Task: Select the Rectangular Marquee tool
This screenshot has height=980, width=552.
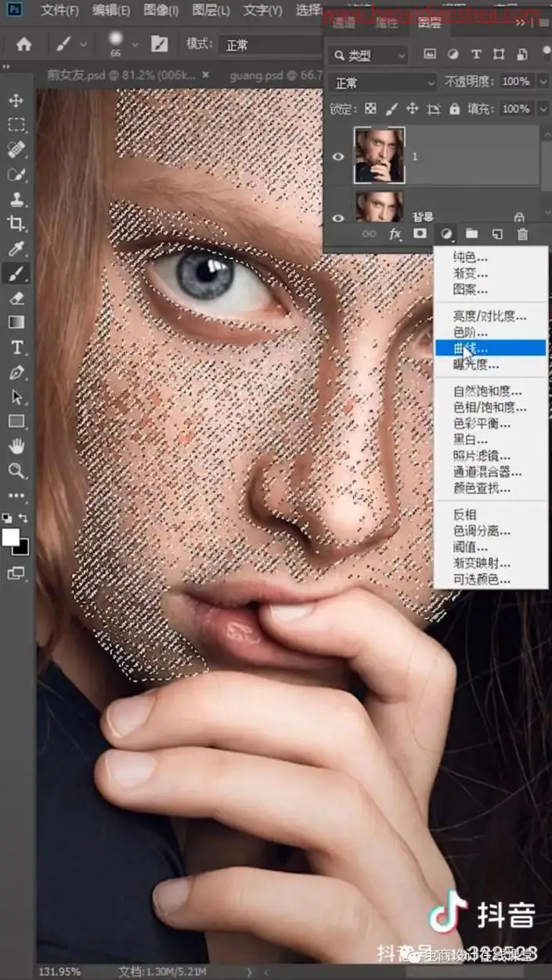Action: [x=16, y=124]
